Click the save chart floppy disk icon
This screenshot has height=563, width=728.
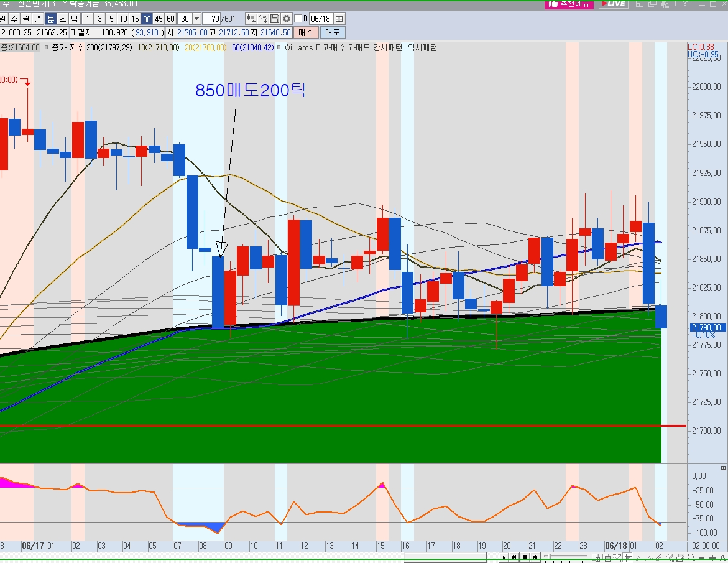(x=274, y=19)
